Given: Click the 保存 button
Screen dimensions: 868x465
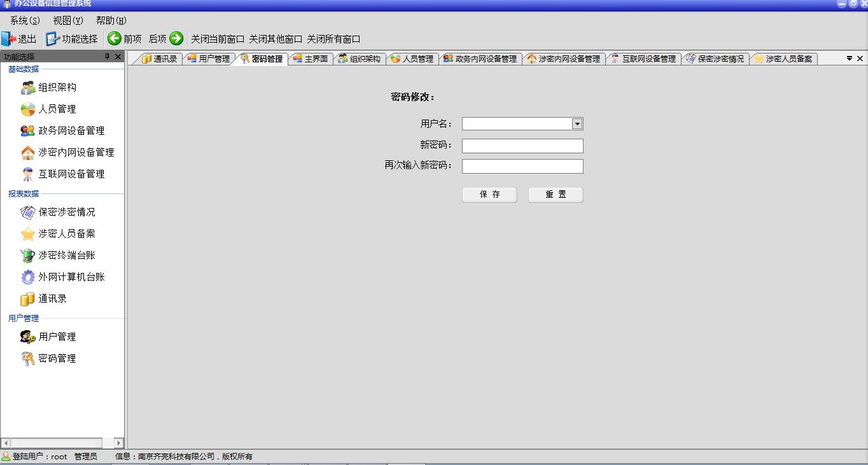Looking at the screenshot, I should pyautogui.click(x=489, y=195).
